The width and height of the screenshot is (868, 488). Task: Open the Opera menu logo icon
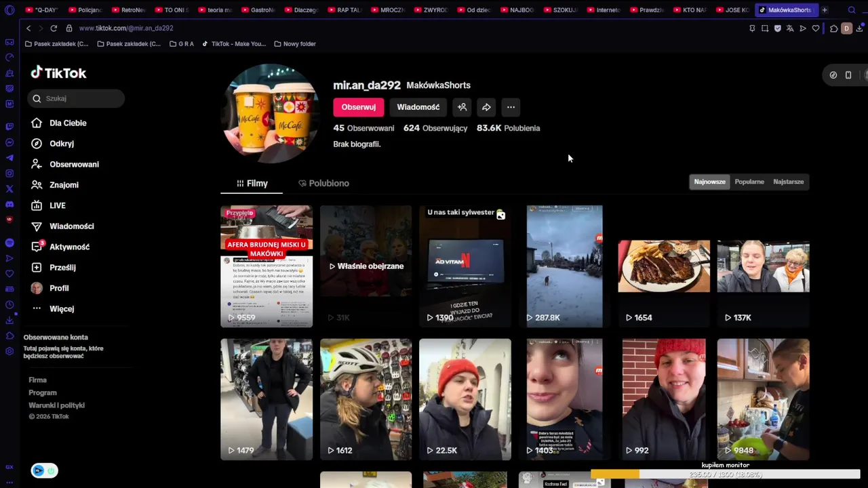coord(9,10)
